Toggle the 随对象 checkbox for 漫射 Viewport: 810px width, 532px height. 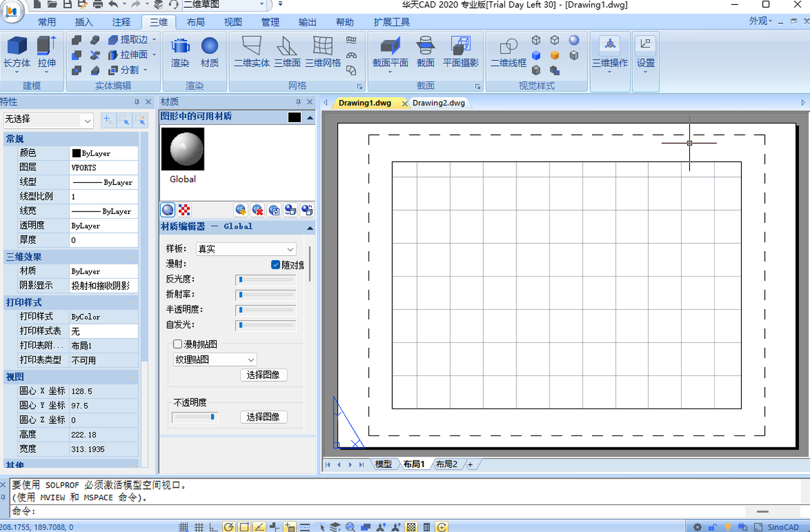275,265
